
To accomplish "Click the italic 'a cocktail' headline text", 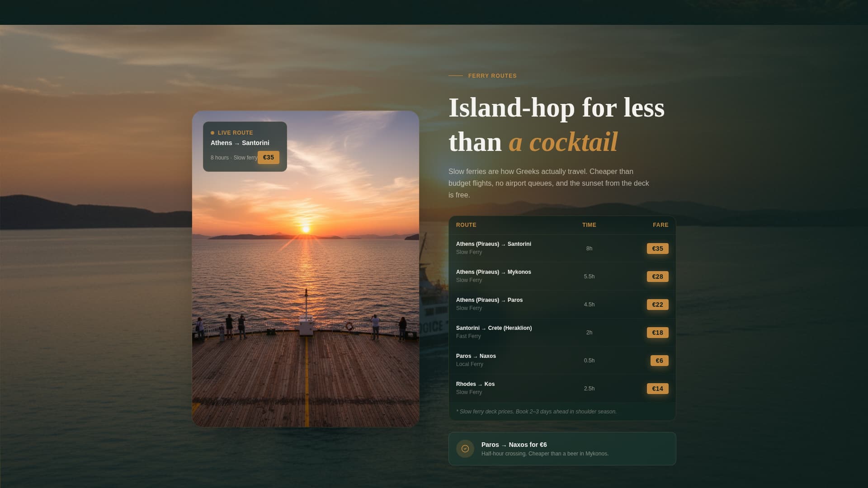I will pyautogui.click(x=563, y=141).
